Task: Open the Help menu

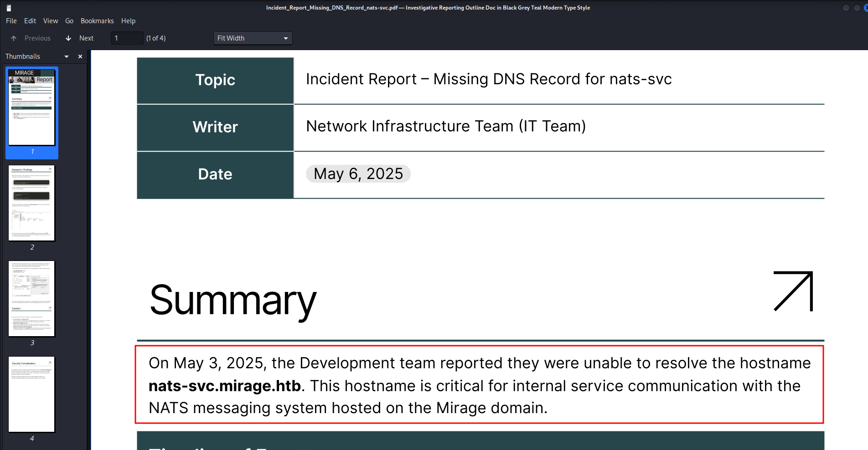Action: click(128, 21)
